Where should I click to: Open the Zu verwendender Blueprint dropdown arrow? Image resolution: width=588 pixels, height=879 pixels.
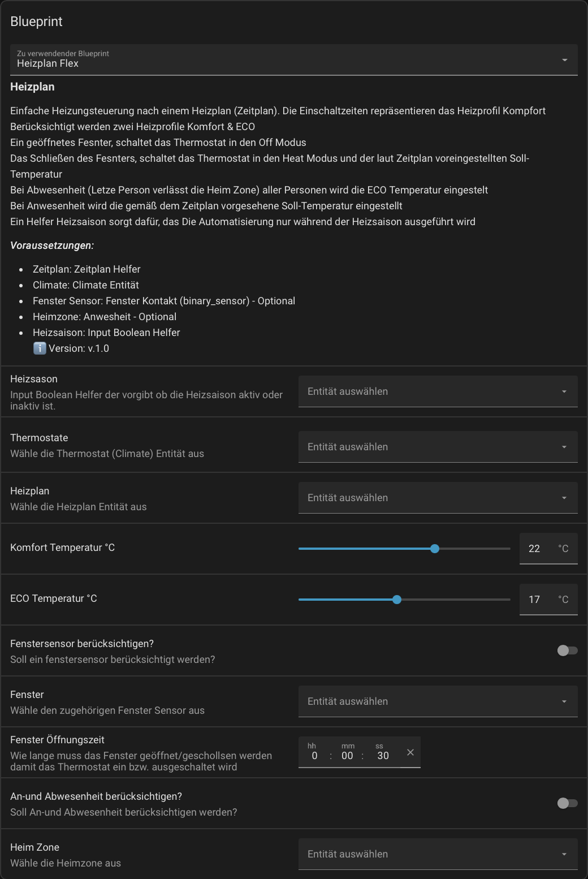[x=564, y=60]
